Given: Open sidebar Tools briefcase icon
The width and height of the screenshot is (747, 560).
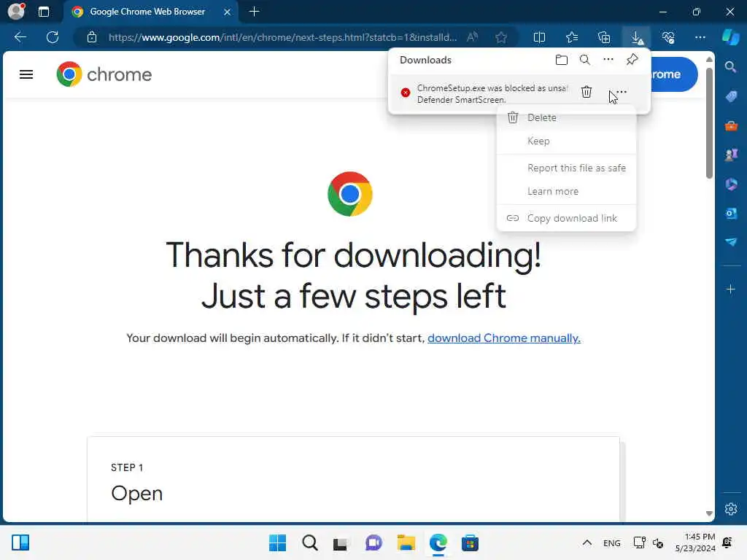Looking at the screenshot, I should pyautogui.click(x=731, y=125).
